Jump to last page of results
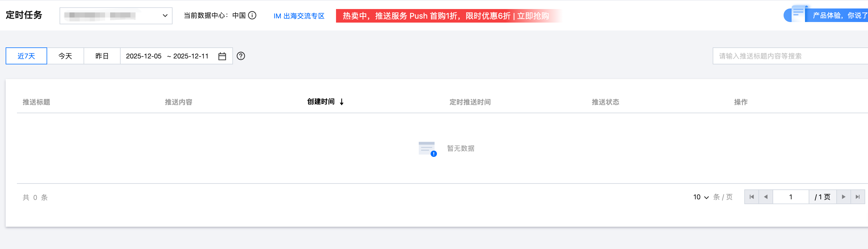The width and height of the screenshot is (868, 249). 858,197
